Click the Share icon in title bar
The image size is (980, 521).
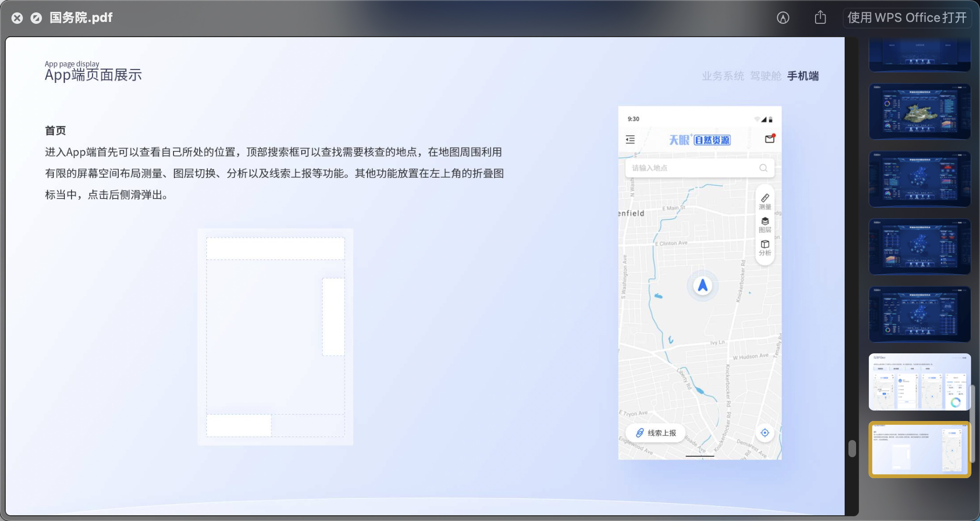[x=820, y=17]
